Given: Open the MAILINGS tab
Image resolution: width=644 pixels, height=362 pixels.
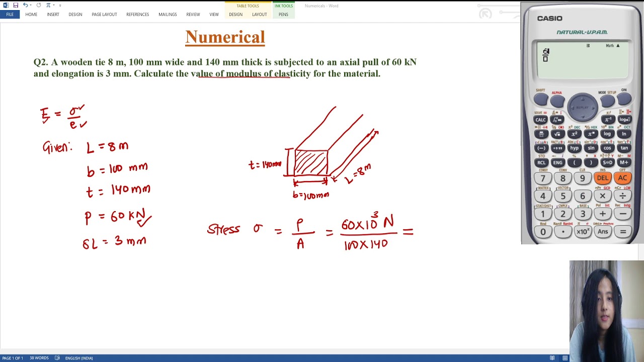Looking at the screenshot, I should 168,15.
